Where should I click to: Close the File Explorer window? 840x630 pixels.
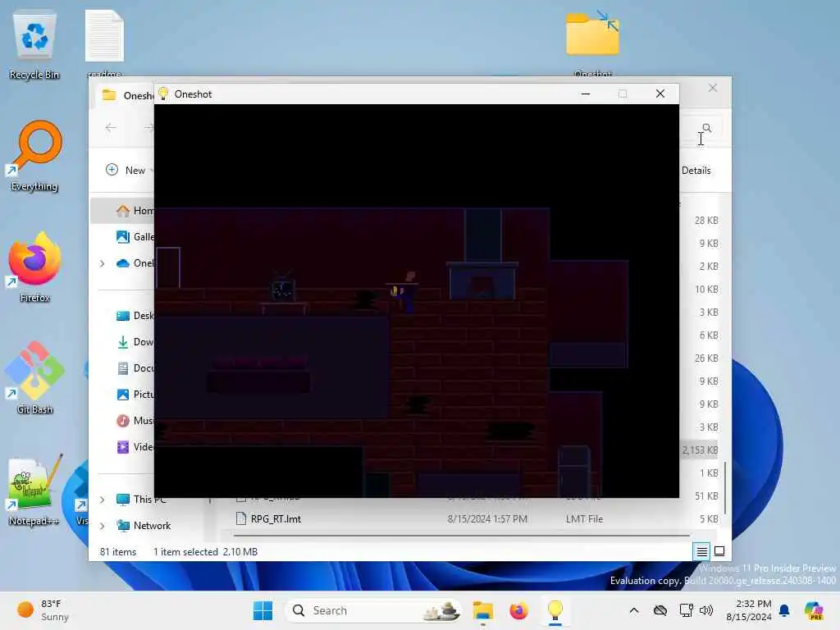(x=713, y=88)
